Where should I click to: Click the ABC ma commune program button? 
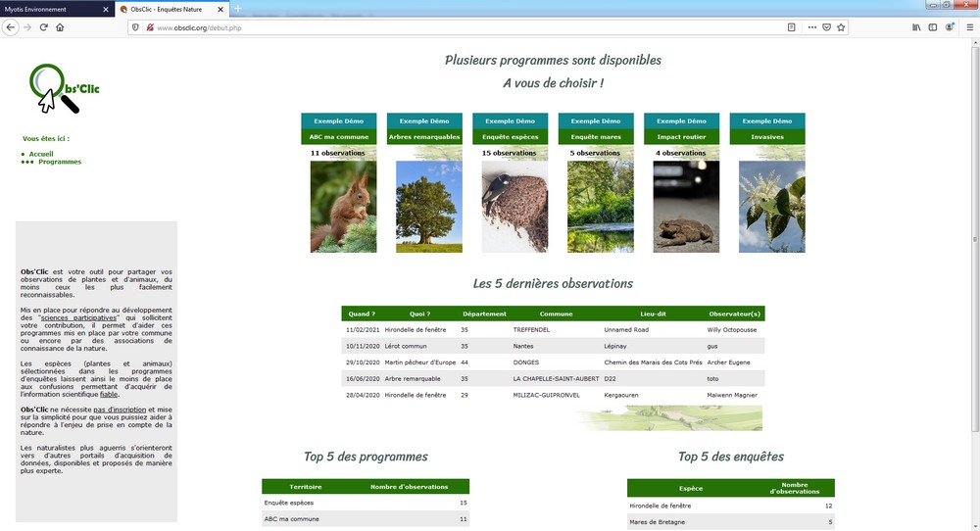tap(339, 137)
